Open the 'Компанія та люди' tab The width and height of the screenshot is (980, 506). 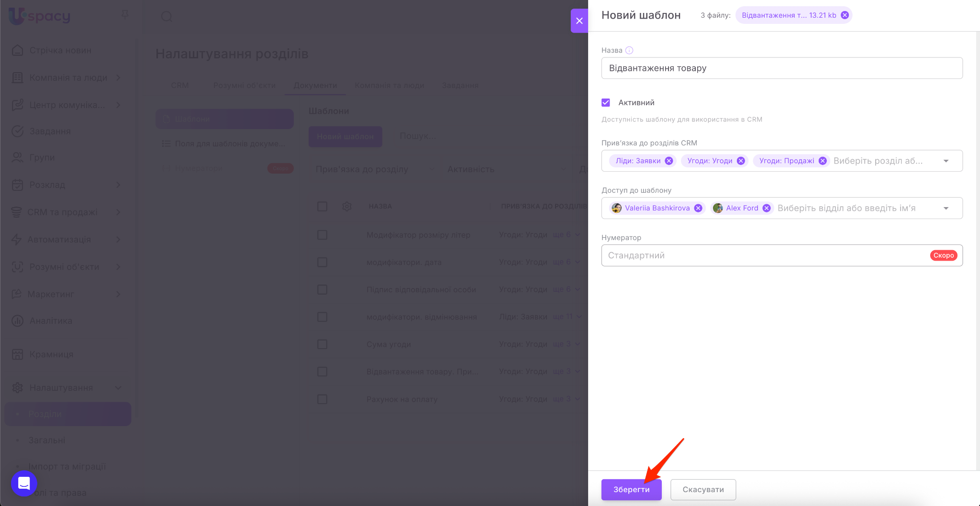389,85
